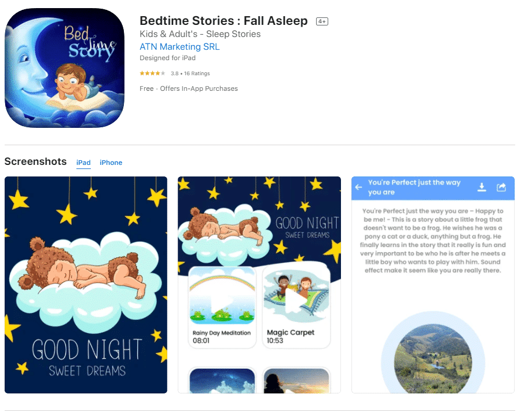Open the share icon in the story screenshot
The image size is (532, 416).
point(501,187)
